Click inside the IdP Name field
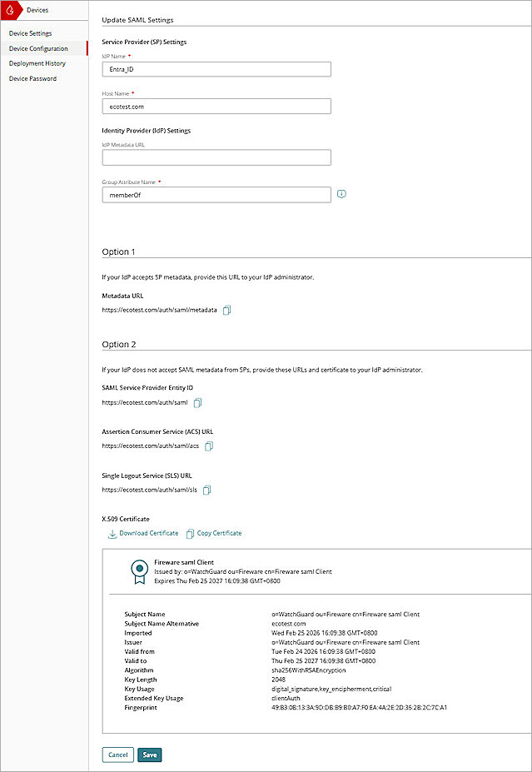 tap(216, 70)
